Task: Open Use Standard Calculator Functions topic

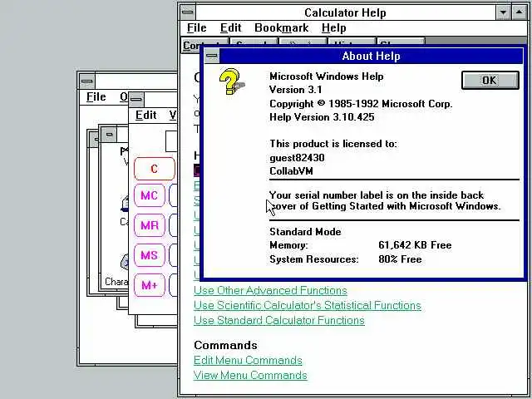Action: [279, 320]
